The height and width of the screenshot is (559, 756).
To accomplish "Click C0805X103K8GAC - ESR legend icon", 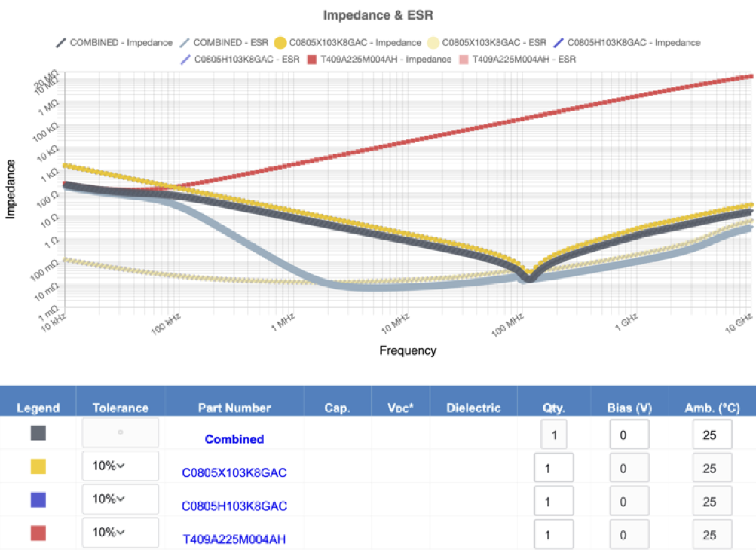I will 435,43.
